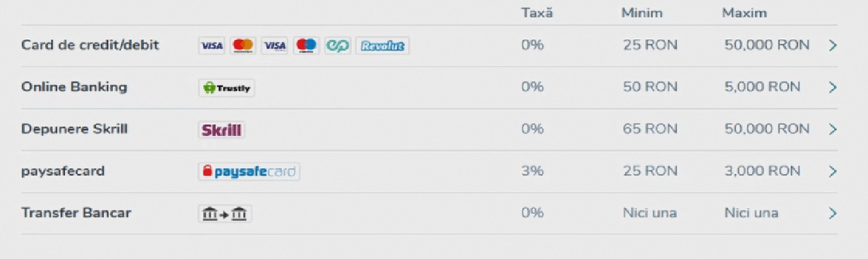The height and width of the screenshot is (259, 868).
Task: Choose the Online Banking option
Action: (x=74, y=87)
